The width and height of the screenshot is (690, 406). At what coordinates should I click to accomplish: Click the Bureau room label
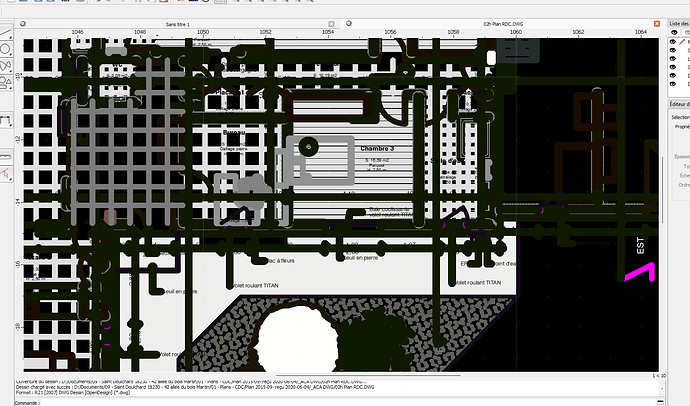tap(234, 132)
